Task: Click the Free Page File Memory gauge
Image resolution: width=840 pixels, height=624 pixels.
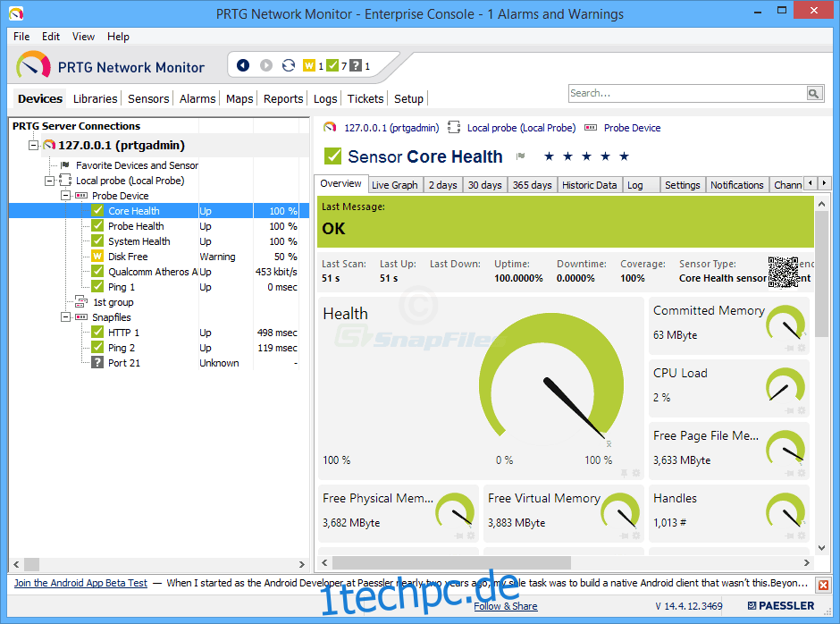Action: [785, 448]
